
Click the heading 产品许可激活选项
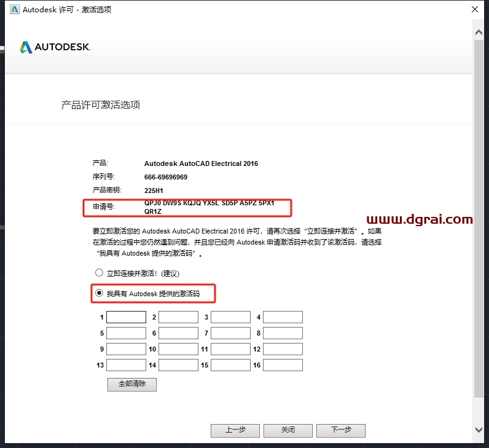click(x=100, y=105)
